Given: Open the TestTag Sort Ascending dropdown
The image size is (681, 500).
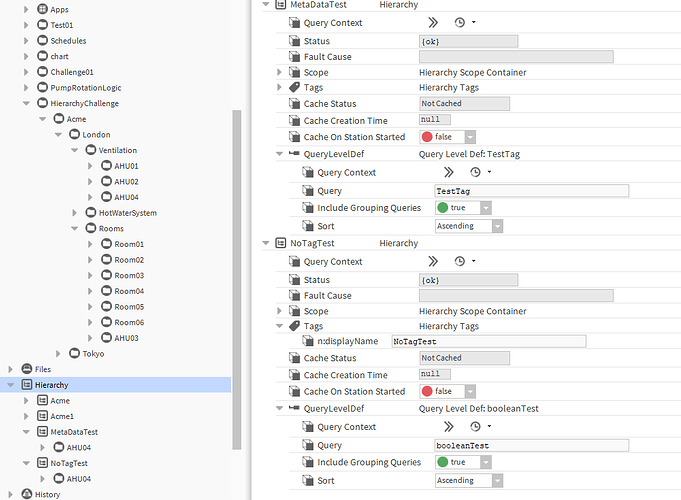Looking at the screenshot, I should (467, 226).
